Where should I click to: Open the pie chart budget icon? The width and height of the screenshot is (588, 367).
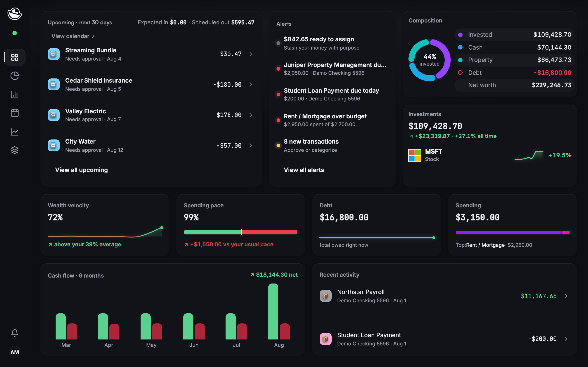point(14,76)
